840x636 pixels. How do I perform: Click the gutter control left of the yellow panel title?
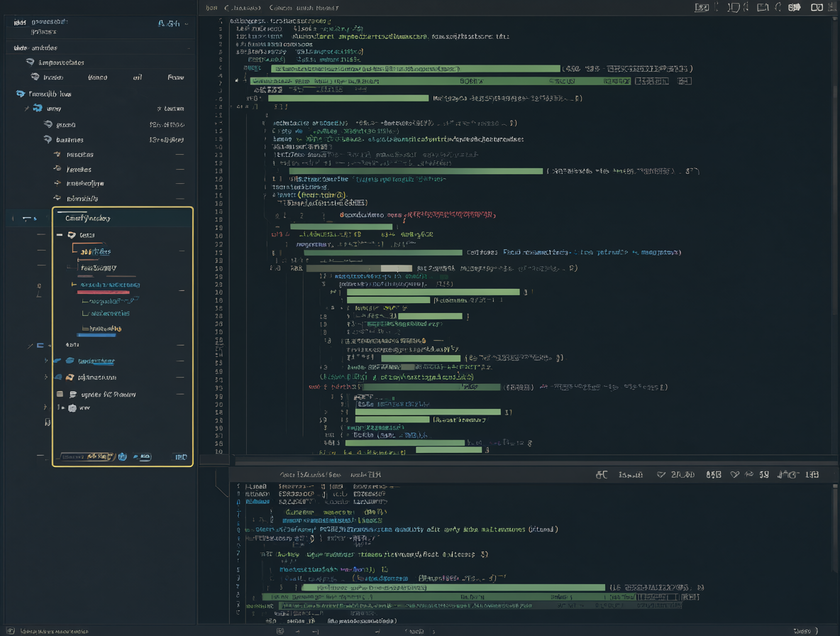pyautogui.click(x=29, y=218)
